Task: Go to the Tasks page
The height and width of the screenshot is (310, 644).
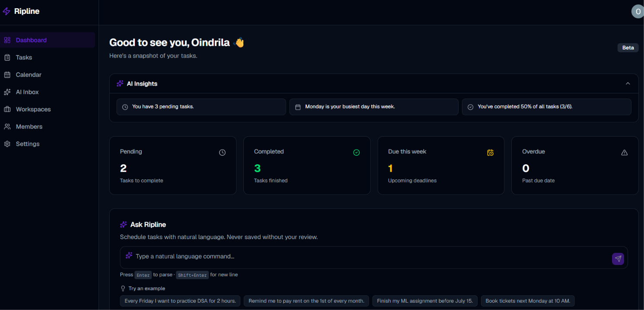Action: (48, 58)
